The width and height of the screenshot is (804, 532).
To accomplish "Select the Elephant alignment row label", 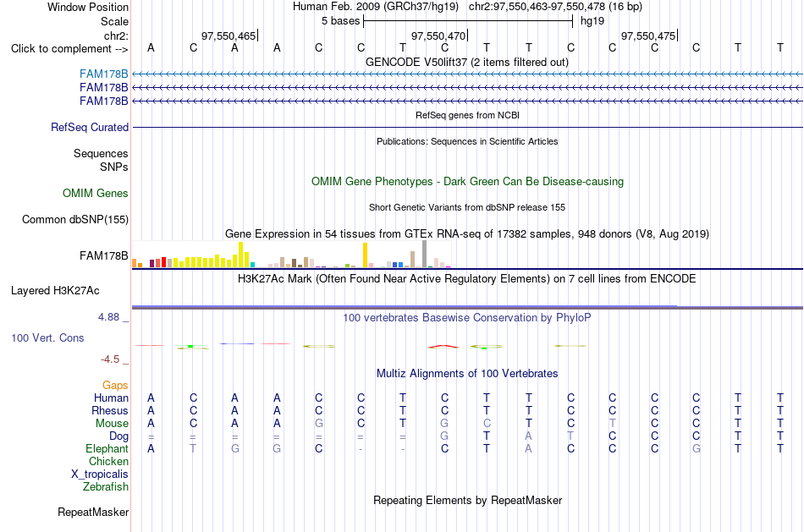I will pyautogui.click(x=107, y=449).
